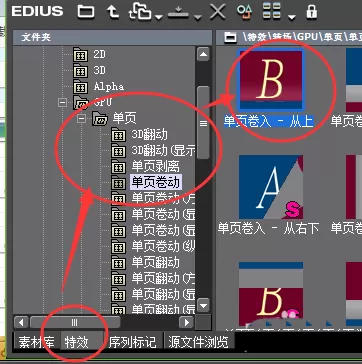
Task: Switch to the 序列标记 tab
Action: [x=132, y=342]
